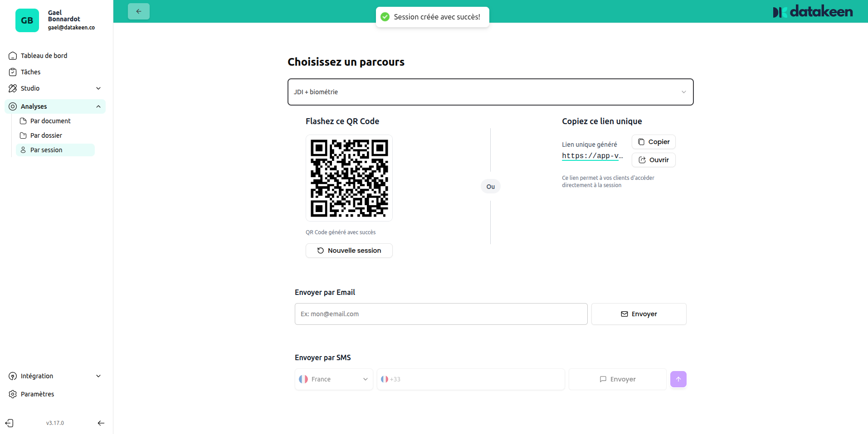Select the Par document page icon
868x434 pixels.
click(23, 121)
